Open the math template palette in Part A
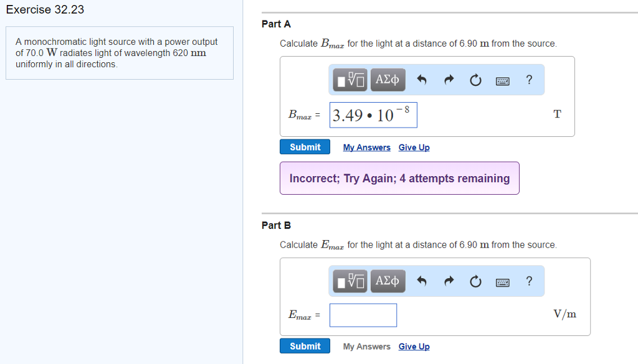This screenshot has width=638, height=364. tap(349, 80)
